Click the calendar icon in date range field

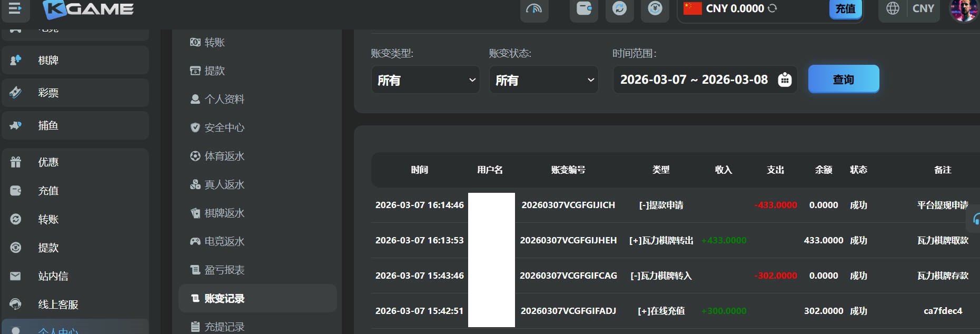pyautogui.click(x=785, y=80)
